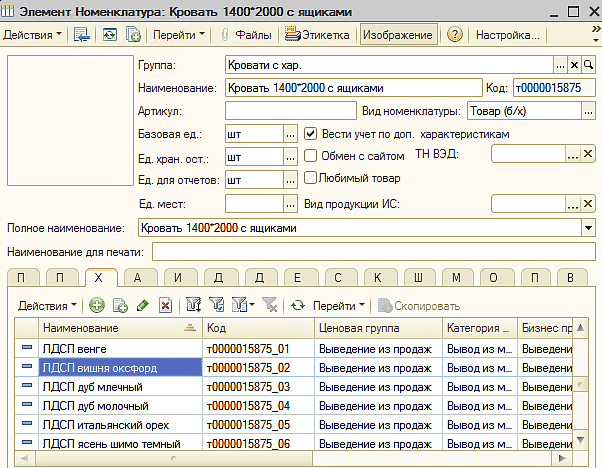602x468 pixels.
Task: Click the filter-and-sort settings icon
Action: pyautogui.click(x=193, y=306)
